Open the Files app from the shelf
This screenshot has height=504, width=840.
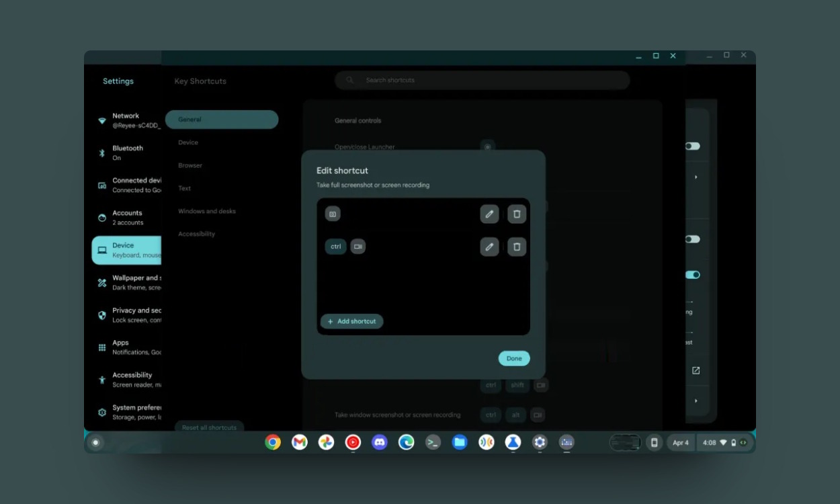tap(460, 442)
